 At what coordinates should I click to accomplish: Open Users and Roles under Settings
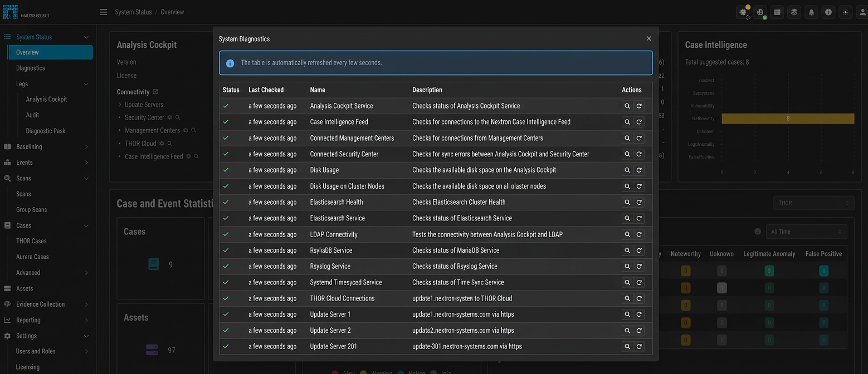pos(36,352)
